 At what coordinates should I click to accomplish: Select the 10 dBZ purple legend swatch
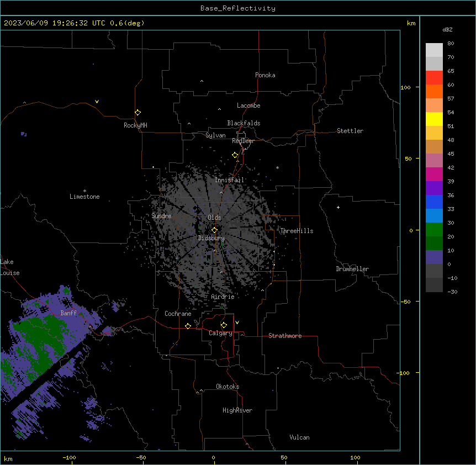[x=434, y=257]
